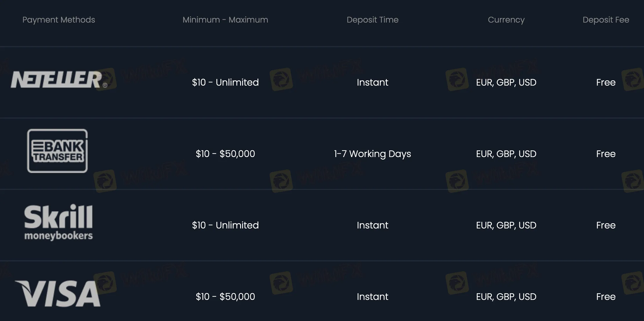Select the Bank Transfer logo
Screen dimensions: 644x321
click(57, 151)
